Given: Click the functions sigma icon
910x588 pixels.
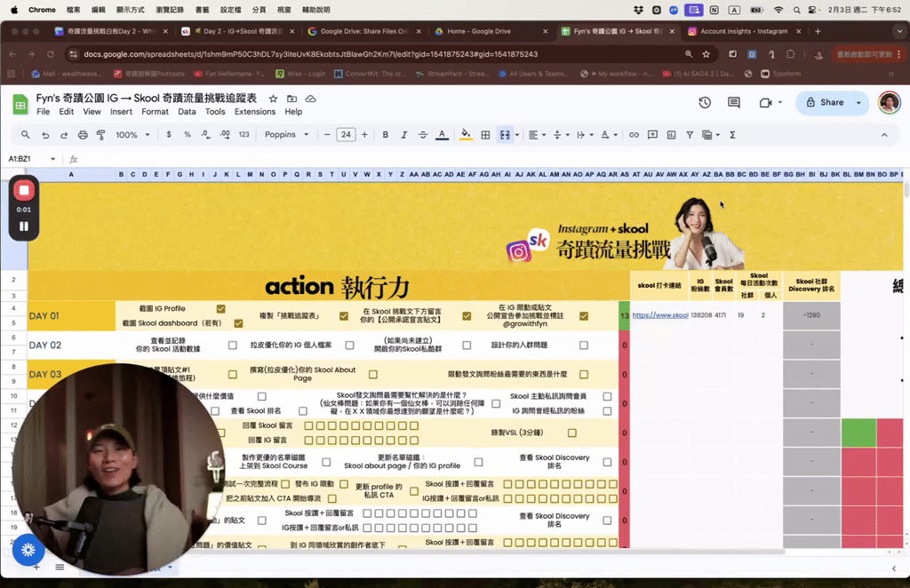Looking at the screenshot, I should (732, 134).
